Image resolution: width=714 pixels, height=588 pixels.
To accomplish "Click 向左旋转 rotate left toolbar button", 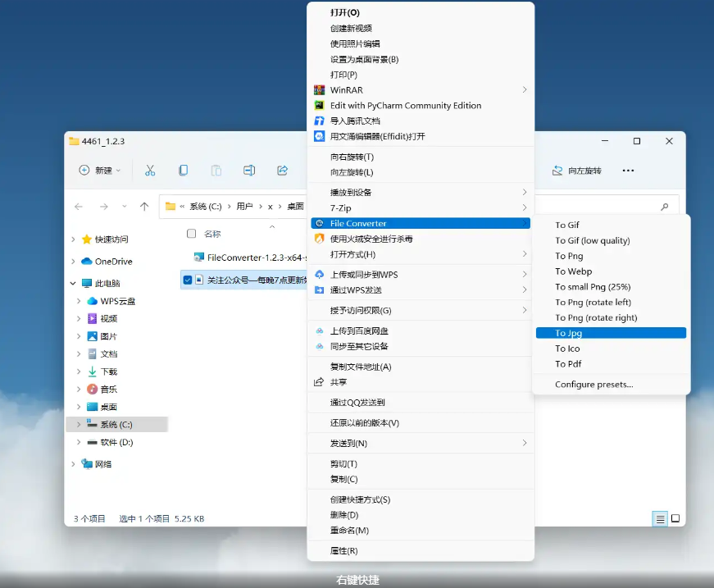I will point(576,171).
